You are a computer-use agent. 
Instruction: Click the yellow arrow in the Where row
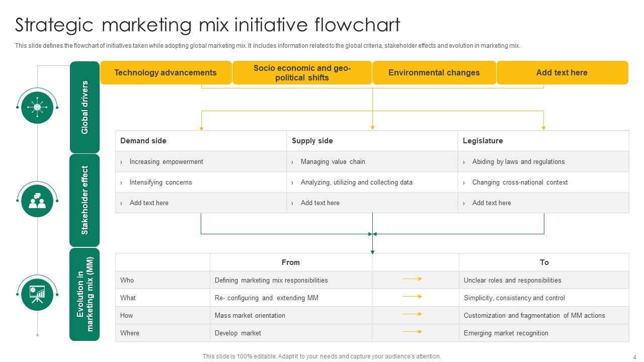pyautogui.click(x=413, y=332)
